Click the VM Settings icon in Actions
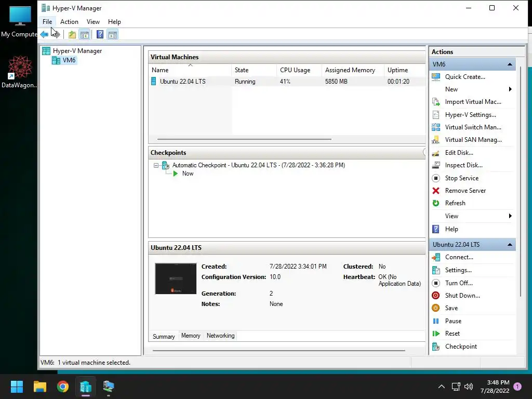Viewport: 532px width, 399px height. (436, 270)
